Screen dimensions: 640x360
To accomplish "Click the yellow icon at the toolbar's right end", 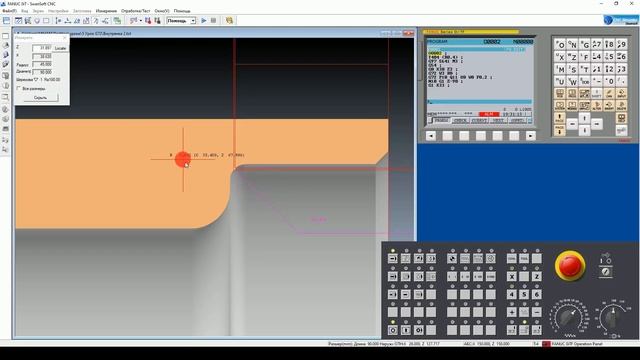I will click(x=229, y=20).
